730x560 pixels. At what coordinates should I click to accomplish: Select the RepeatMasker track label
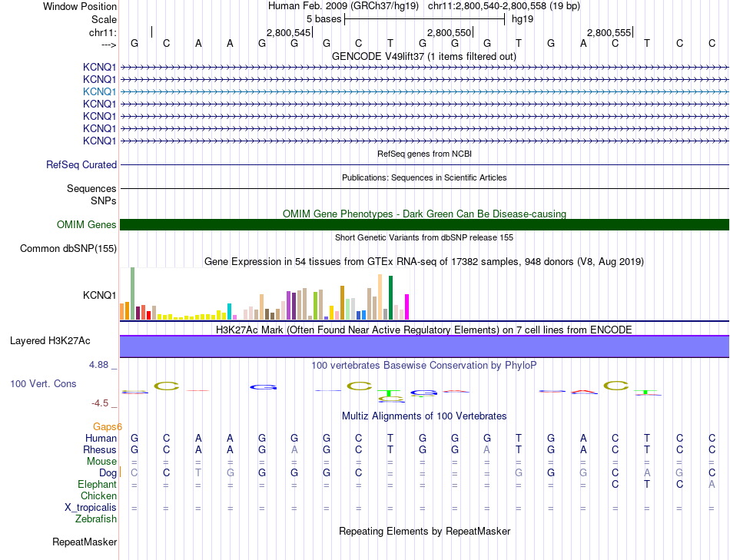(85, 542)
